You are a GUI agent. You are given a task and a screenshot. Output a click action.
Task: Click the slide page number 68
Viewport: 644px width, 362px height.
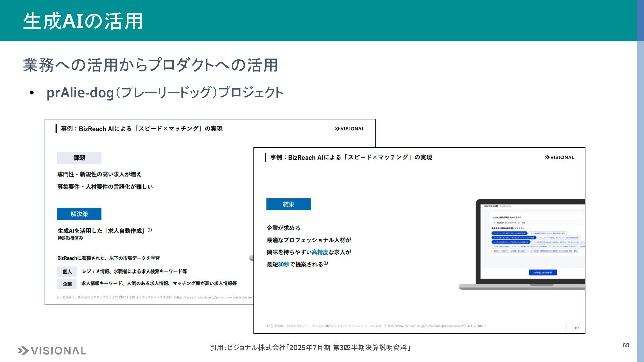tap(626, 345)
